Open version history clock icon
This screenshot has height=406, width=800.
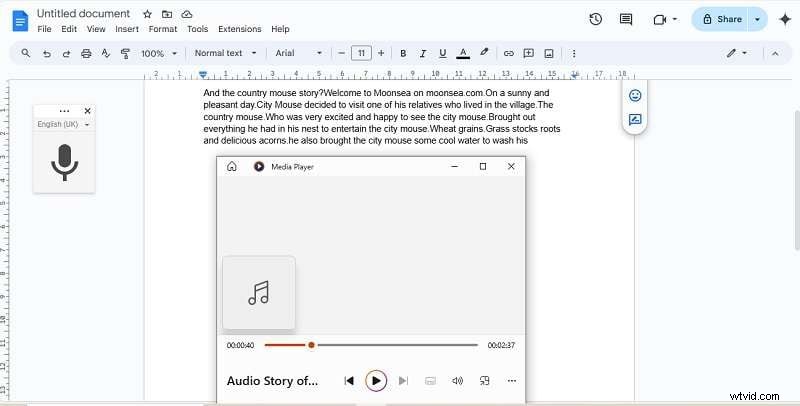595,19
